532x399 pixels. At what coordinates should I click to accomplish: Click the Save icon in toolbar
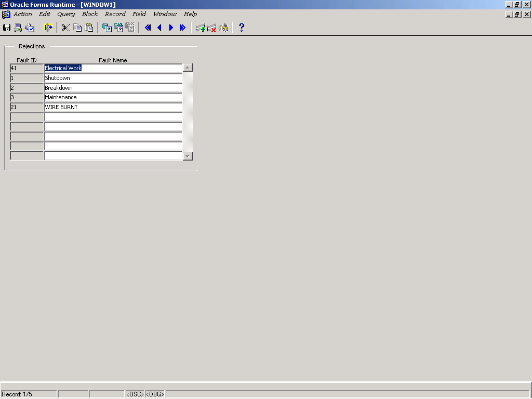[7, 28]
